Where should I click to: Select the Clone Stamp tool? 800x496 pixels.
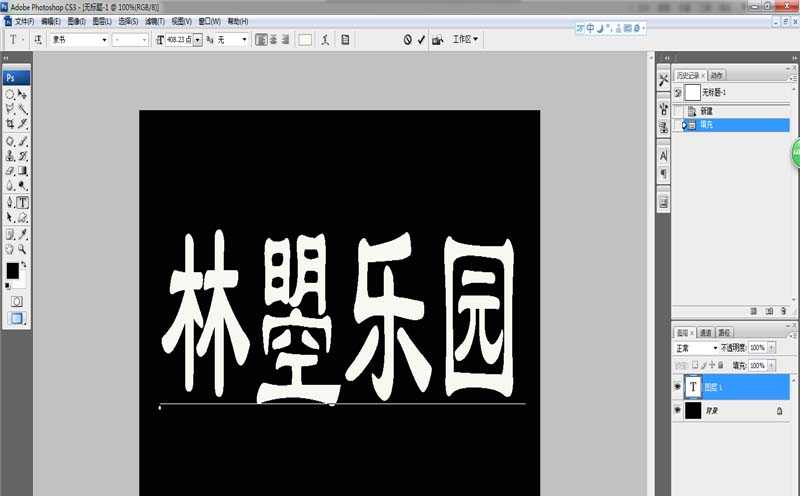(x=10, y=156)
